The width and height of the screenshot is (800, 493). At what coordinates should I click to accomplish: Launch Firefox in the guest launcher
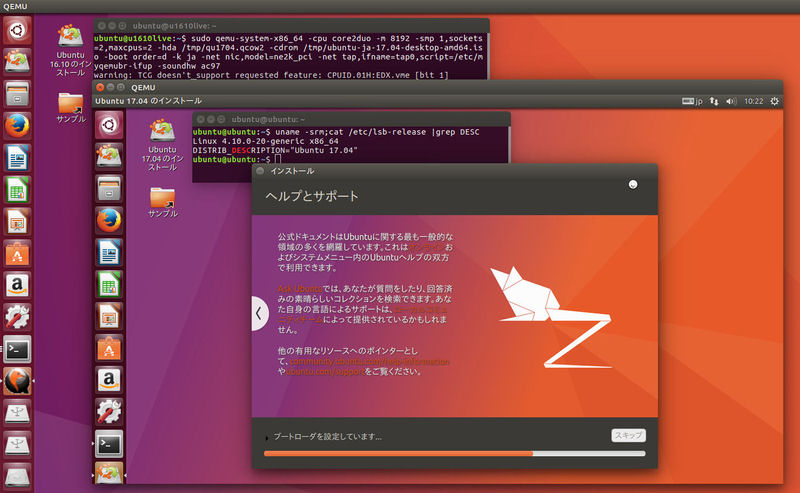coord(109,221)
